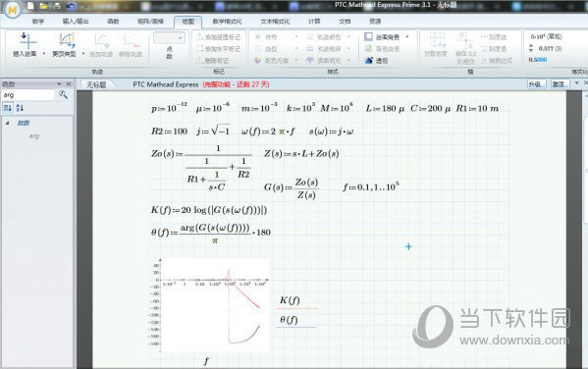Screen dimensions: 588x369
Task: Switch to the Resources (资源) ribbon tab
Action: 375,22
